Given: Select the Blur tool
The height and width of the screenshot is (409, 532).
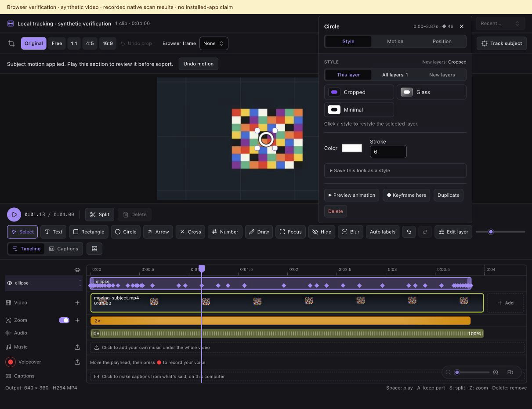Looking at the screenshot, I should 351,232.
